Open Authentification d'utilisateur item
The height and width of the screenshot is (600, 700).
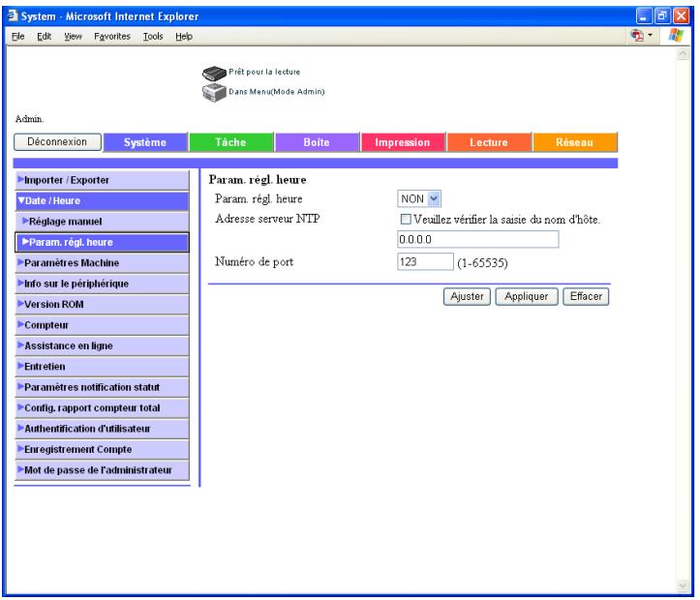tap(102, 429)
